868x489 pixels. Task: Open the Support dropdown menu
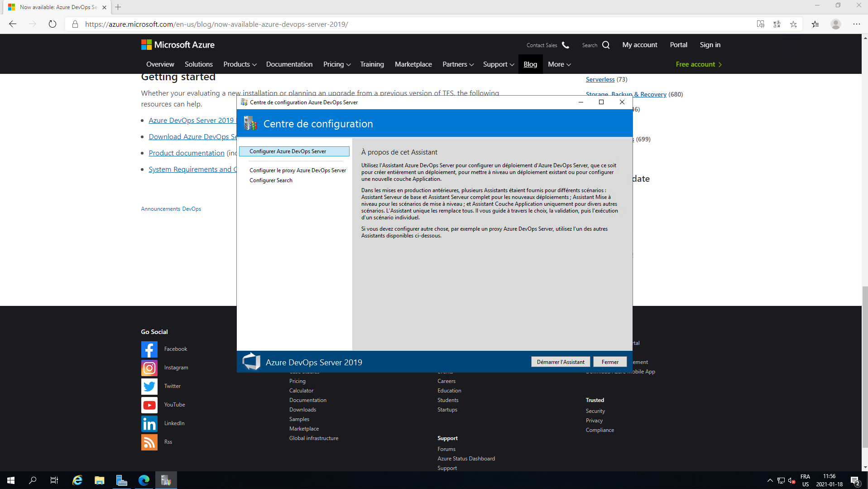[498, 64]
